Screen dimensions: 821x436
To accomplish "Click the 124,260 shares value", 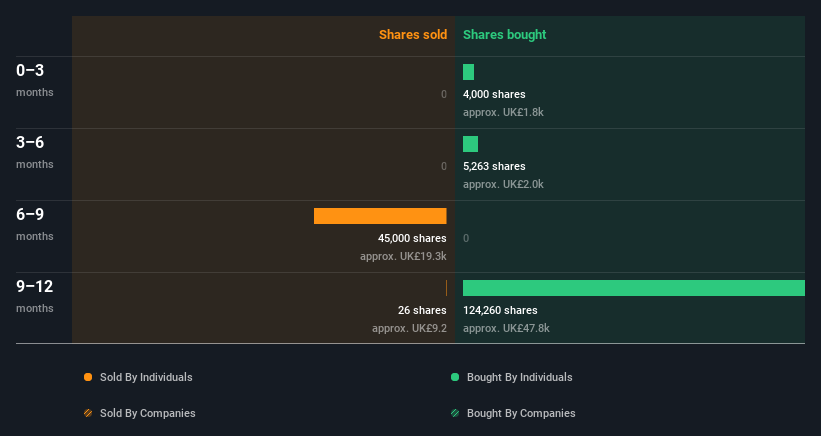I will tap(500, 310).
